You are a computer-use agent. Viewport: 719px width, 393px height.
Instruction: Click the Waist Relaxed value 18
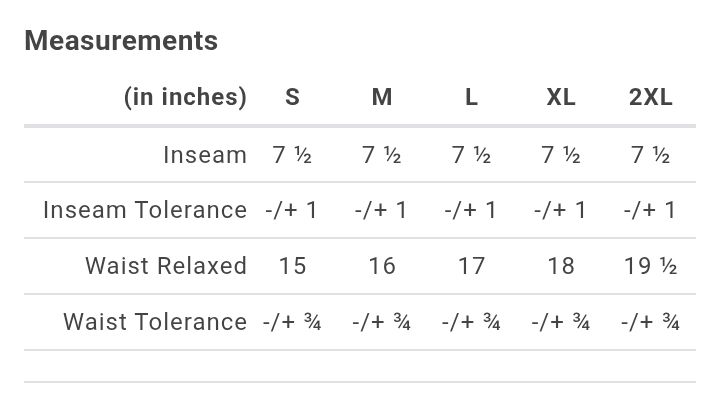[561, 266]
